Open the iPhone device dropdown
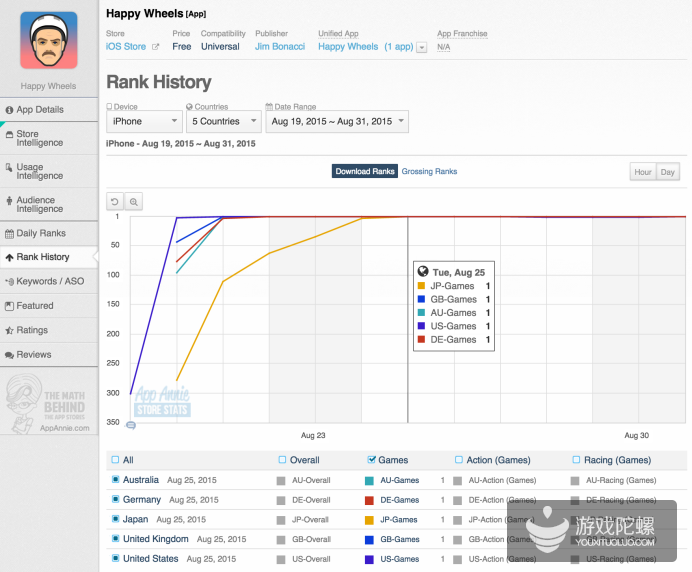 144,122
